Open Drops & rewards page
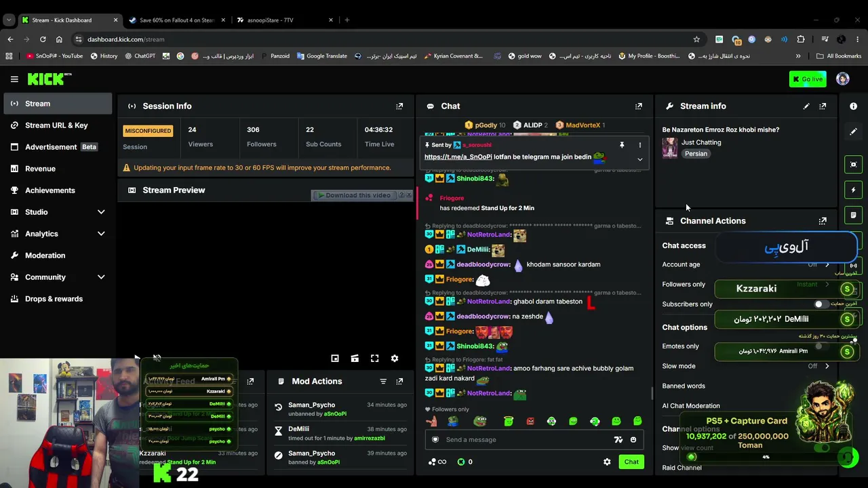 click(58, 299)
